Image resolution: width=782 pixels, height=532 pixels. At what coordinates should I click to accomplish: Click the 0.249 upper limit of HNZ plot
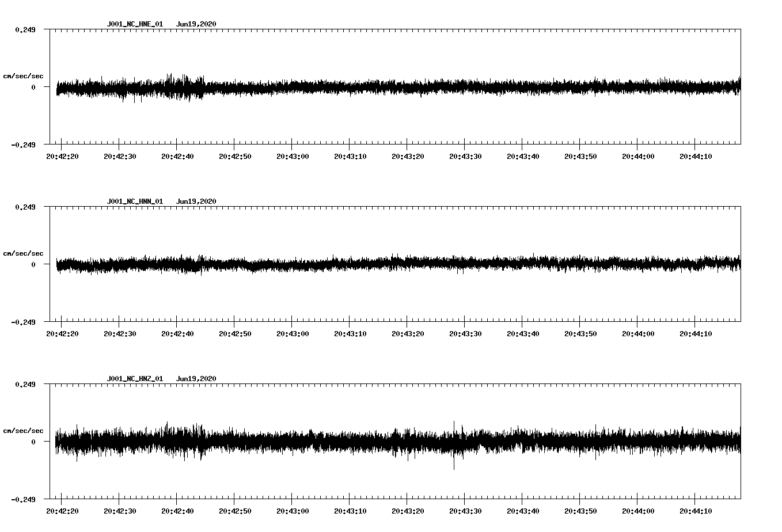25,384
